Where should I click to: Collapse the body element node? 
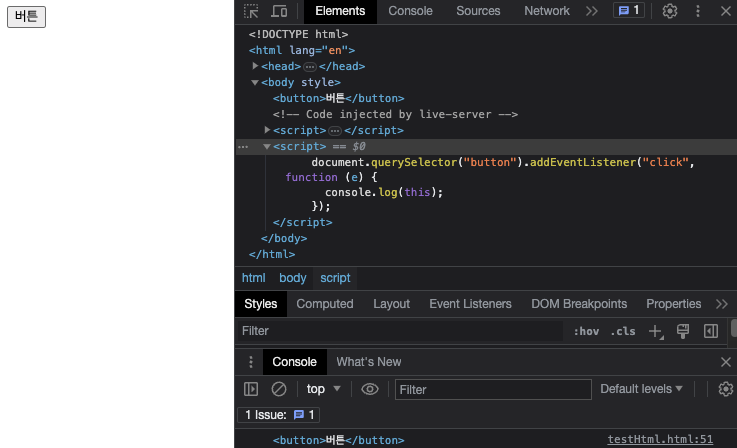(x=255, y=82)
